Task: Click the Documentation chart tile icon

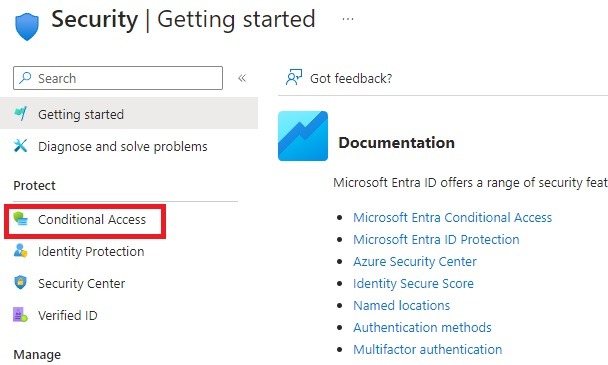Action: tap(303, 136)
